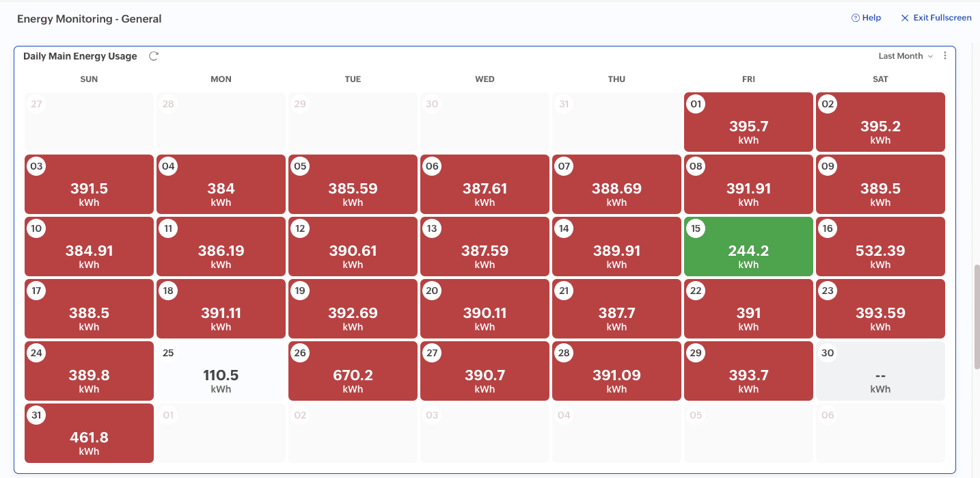Select the day 12 tile with 390.61 kWh
The height and width of the screenshot is (478, 980).
[353, 247]
